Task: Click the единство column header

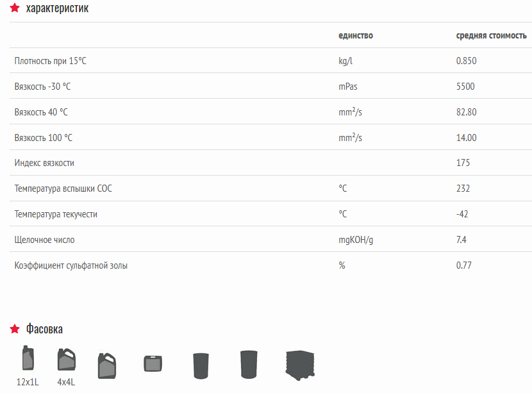Action: tap(356, 35)
